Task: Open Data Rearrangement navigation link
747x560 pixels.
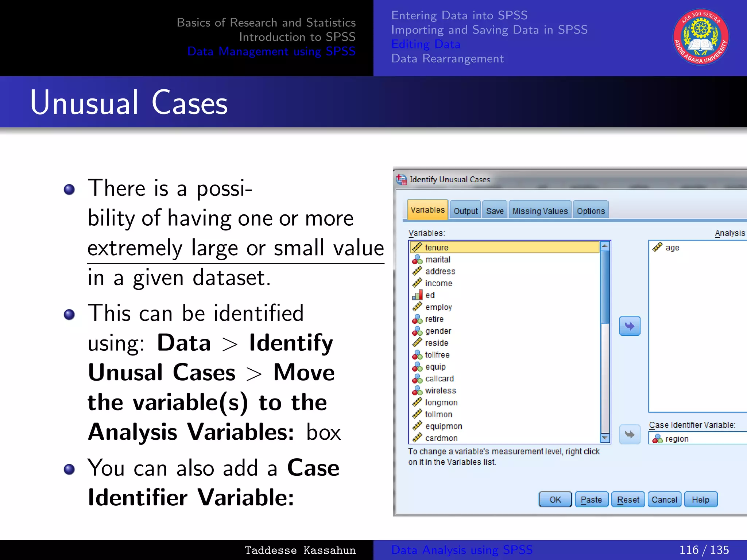Action: (448, 58)
